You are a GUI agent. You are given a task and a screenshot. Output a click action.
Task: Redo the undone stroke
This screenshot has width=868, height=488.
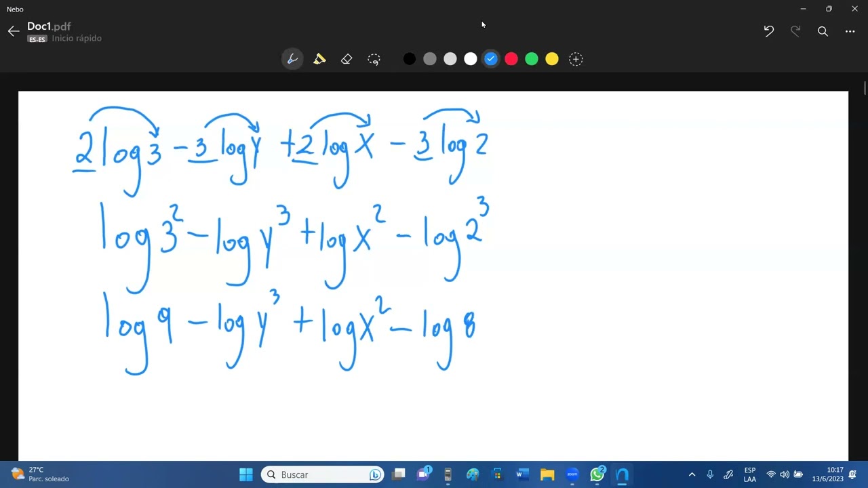(x=795, y=31)
